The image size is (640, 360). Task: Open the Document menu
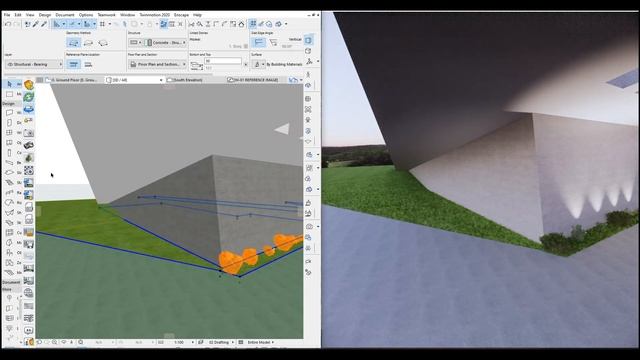[65, 15]
